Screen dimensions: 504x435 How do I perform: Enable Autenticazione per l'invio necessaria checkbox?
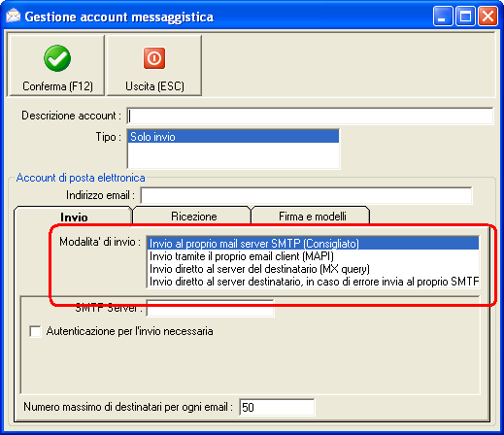[x=35, y=331]
